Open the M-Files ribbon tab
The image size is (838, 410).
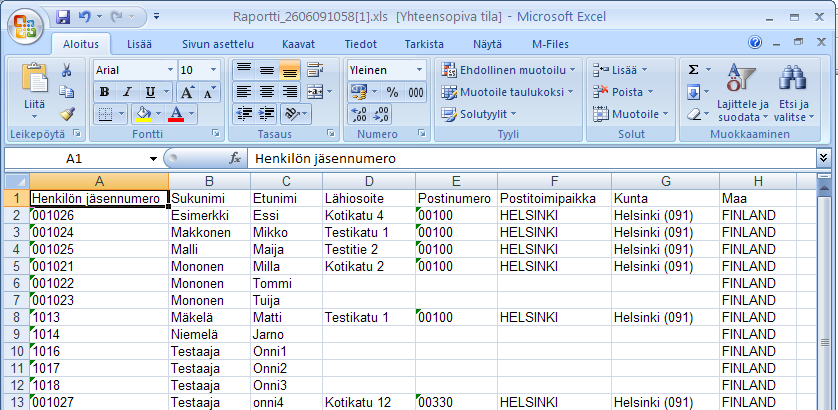pos(550,44)
